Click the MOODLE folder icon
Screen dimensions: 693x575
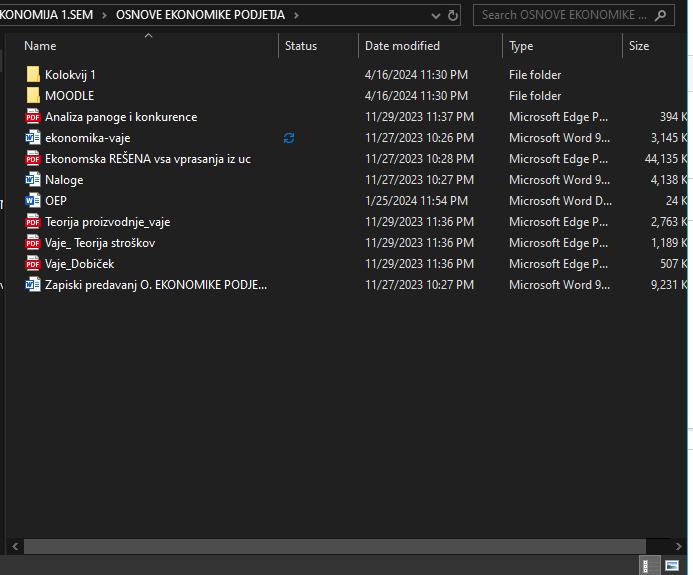coord(33,96)
